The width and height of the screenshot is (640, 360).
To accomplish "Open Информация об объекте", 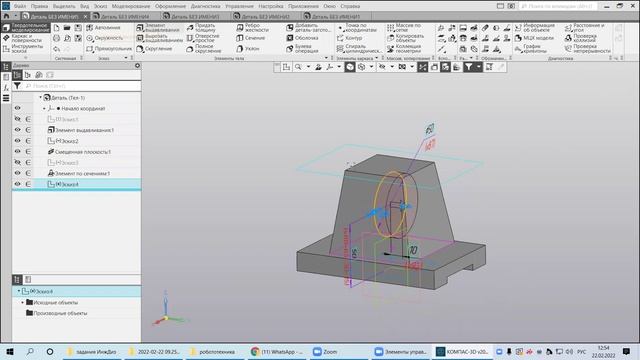I will click(535, 28).
